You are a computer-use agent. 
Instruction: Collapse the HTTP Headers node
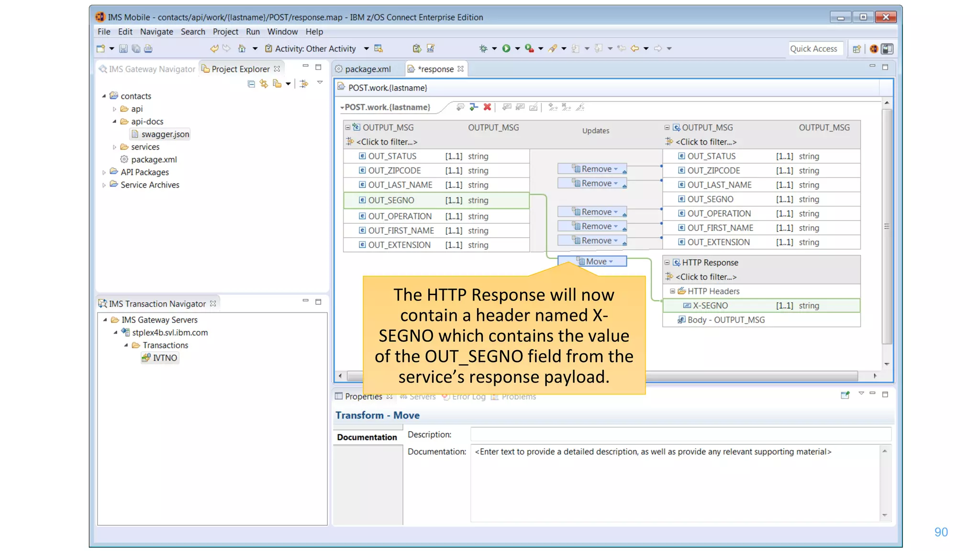672,291
